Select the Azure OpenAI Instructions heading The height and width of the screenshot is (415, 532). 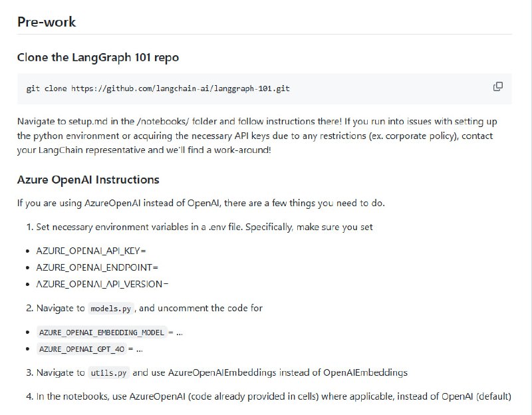click(87, 179)
